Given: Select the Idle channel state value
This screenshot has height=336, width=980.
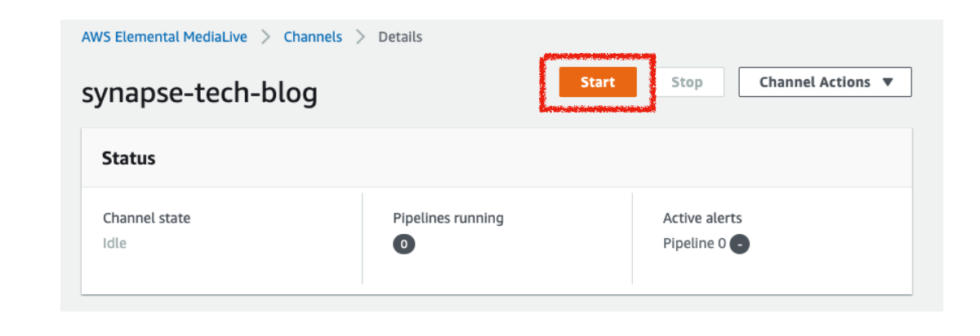Looking at the screenshot, I should point(115,243).
